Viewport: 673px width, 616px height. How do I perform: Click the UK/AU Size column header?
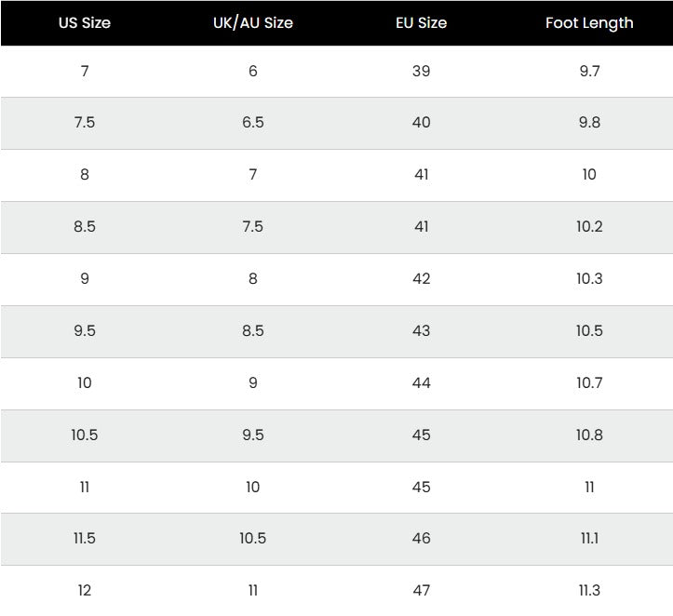pyautogui.click(x=252, y=23)
